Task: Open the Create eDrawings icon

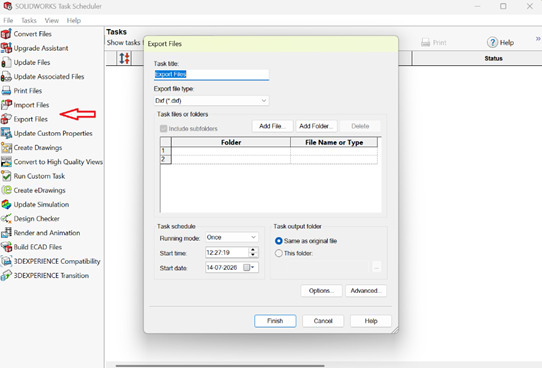Action: tap(6, 190)
